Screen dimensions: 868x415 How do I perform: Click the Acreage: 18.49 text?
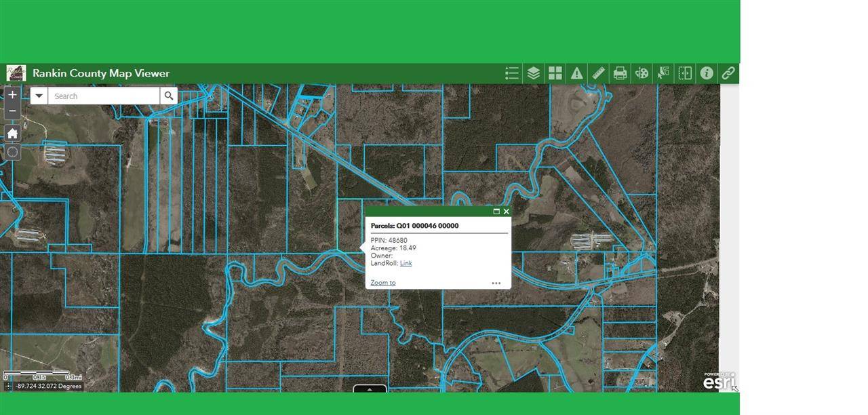(x=393, y=248)
